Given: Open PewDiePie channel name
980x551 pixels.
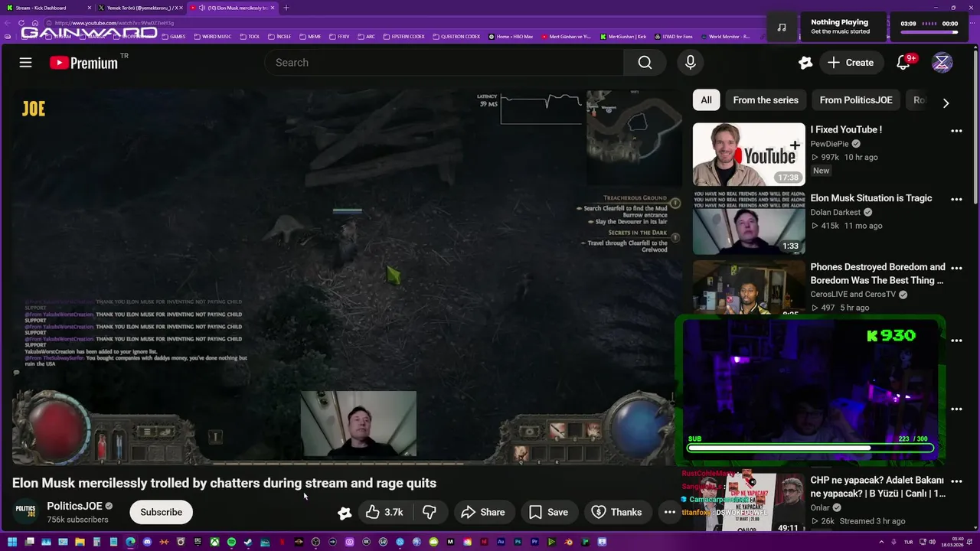Looking at the screenshot, I should pos(831,144).
